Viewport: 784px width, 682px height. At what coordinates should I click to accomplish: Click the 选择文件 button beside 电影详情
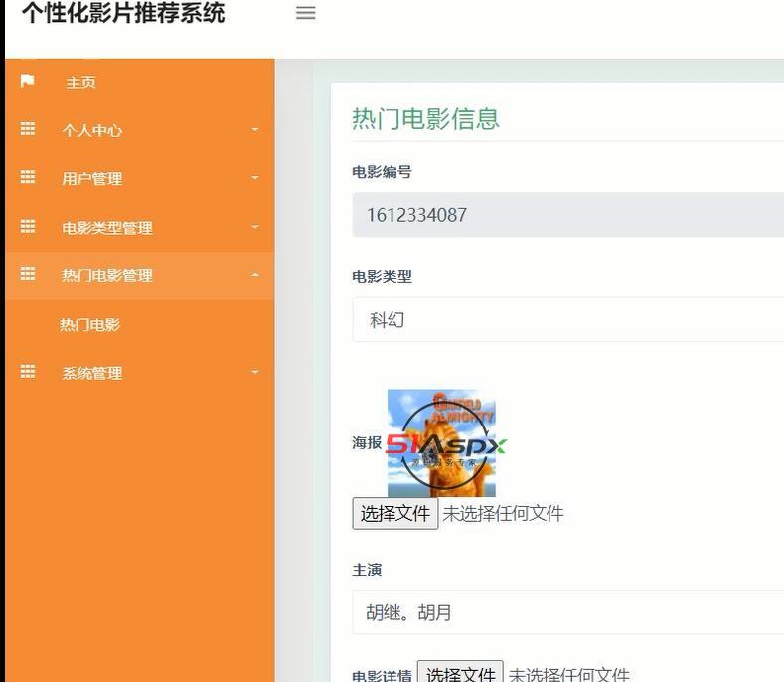460,672
